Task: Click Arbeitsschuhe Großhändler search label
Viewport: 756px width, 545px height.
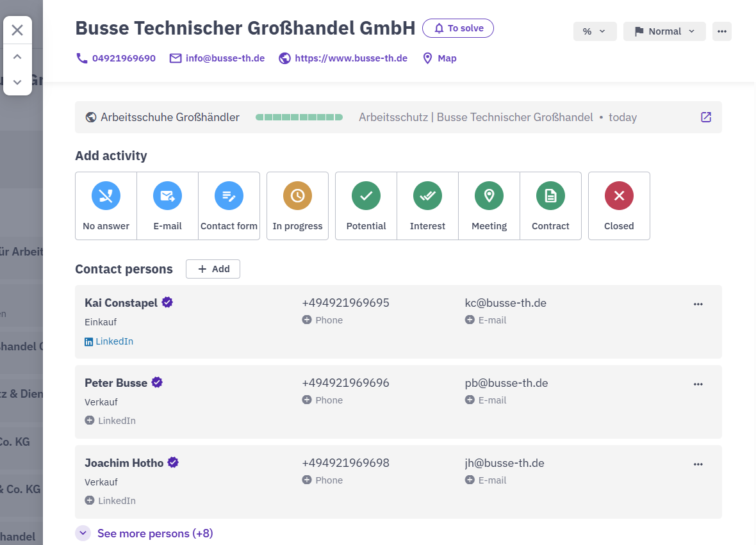Action: pos(170,117)
